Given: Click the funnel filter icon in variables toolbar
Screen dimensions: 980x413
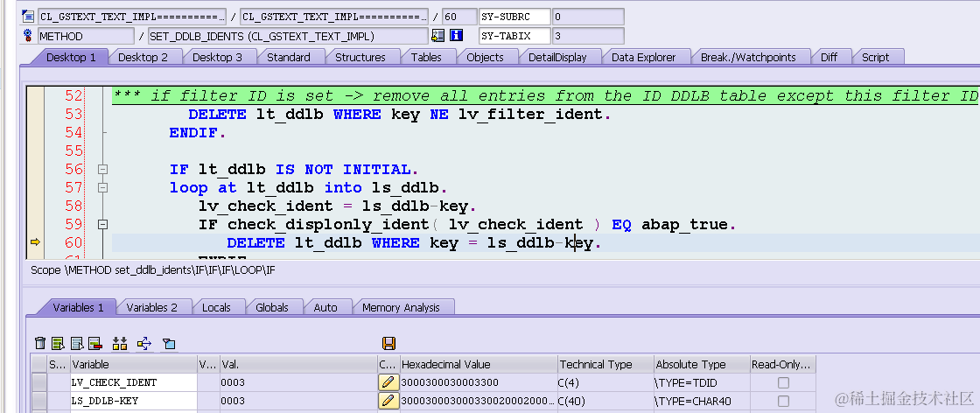Looking at the screenshot, I should tap(169, 343).
